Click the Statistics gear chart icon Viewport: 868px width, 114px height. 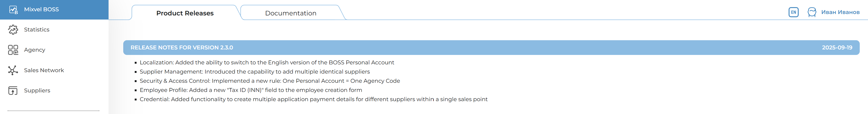[x=13, y=30]
